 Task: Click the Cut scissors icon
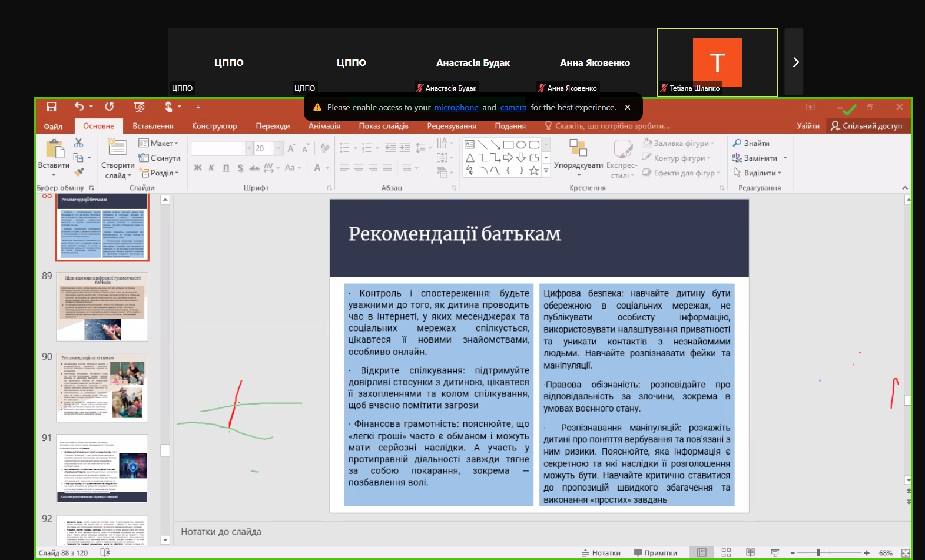78,143
